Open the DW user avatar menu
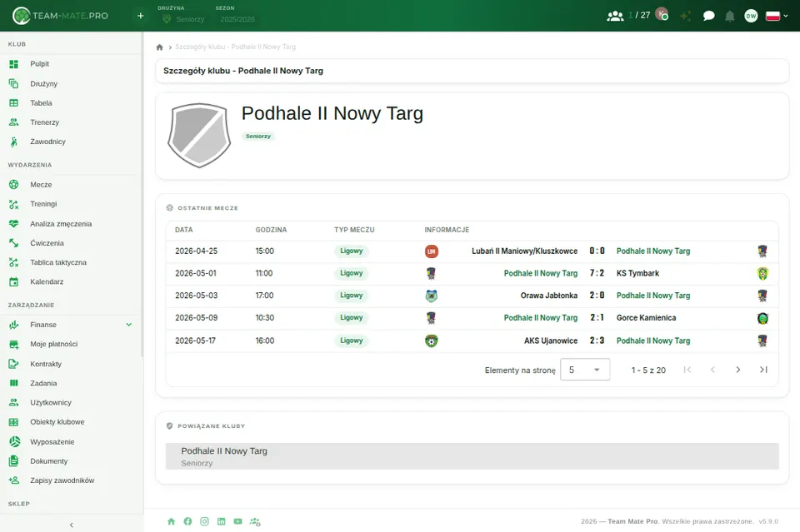 (751, 16)
